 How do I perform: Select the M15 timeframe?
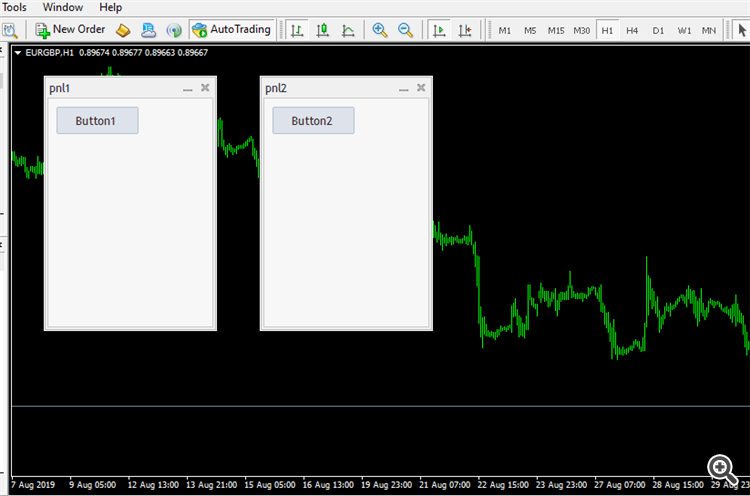pos(556,31)
